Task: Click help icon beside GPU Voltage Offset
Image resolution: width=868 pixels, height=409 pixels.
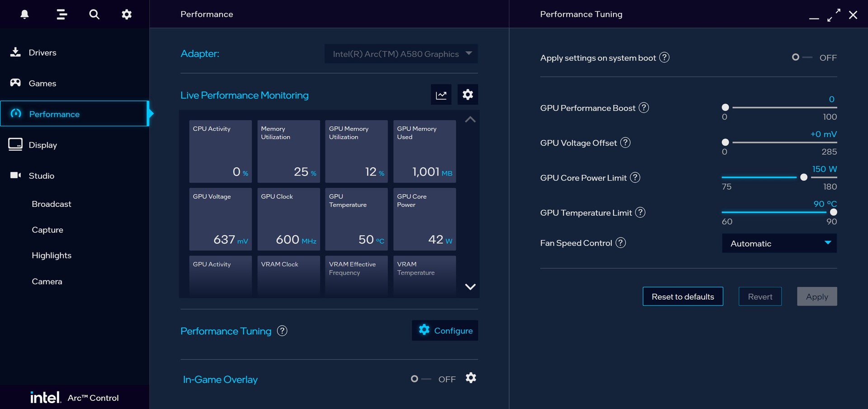Action: point(625,143)
